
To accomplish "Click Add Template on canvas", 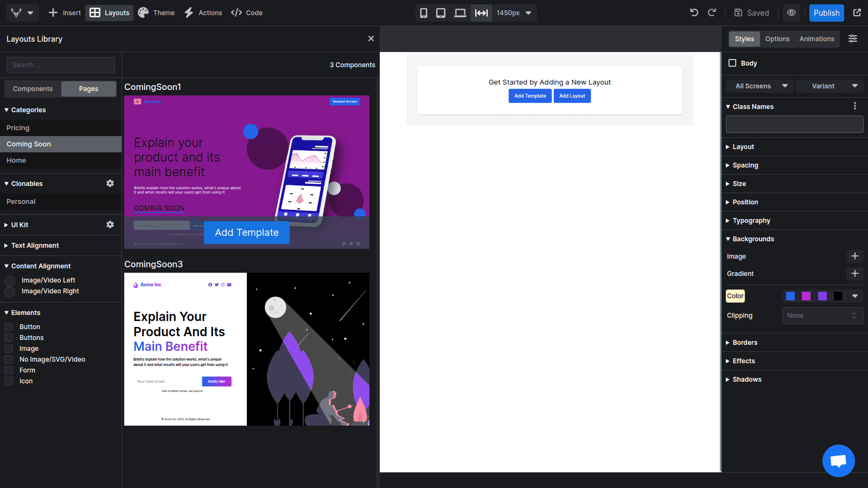I will [x=530, y=96].
